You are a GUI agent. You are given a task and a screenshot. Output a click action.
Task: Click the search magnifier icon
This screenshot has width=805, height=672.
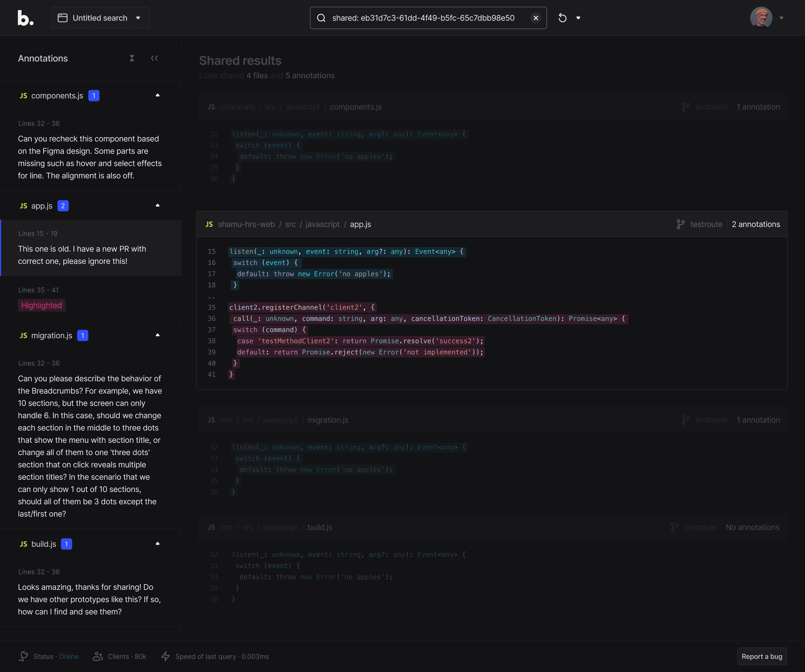pyautogui.click(x=321, y=18)
